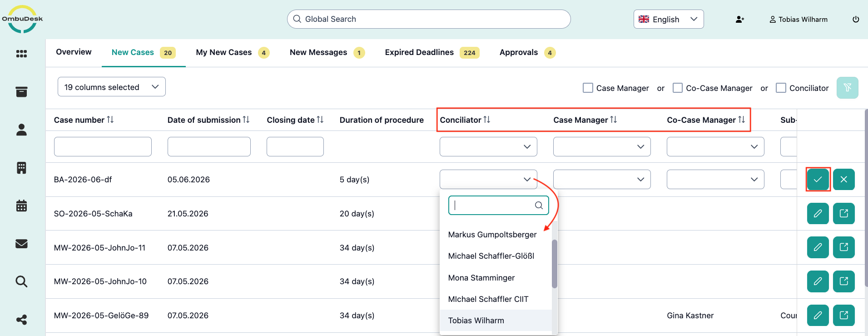Open case MW-2026-05-JohnJo-11 in new window
The width and height of the screenshot is (868, 336).
coord(844,247)
